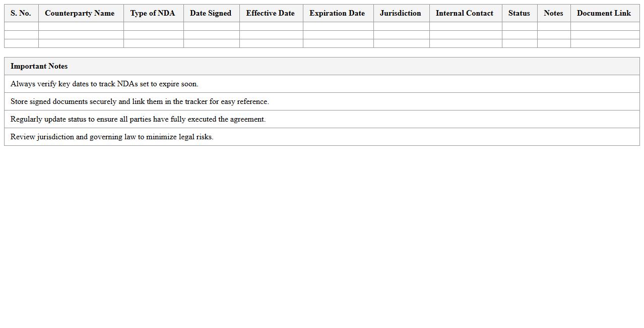Select the Expiration Date header cell
Image resolution: width=644 pixels, height=328 pixels.
[337, 13]
